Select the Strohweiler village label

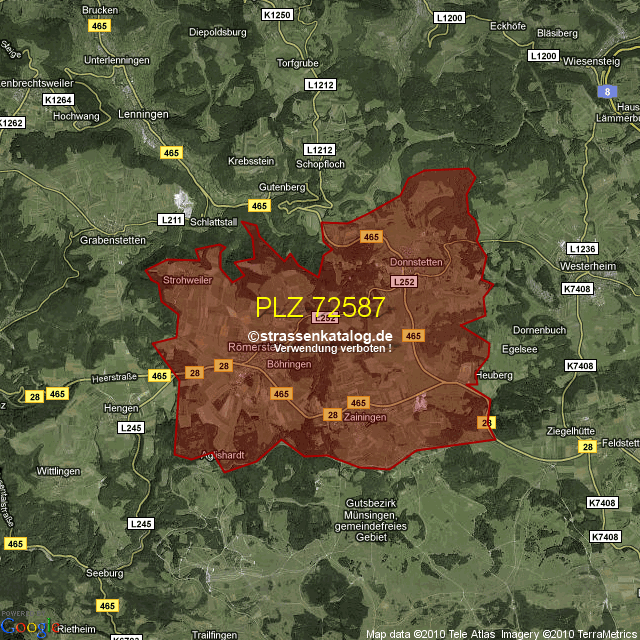(x=187, y=281)
